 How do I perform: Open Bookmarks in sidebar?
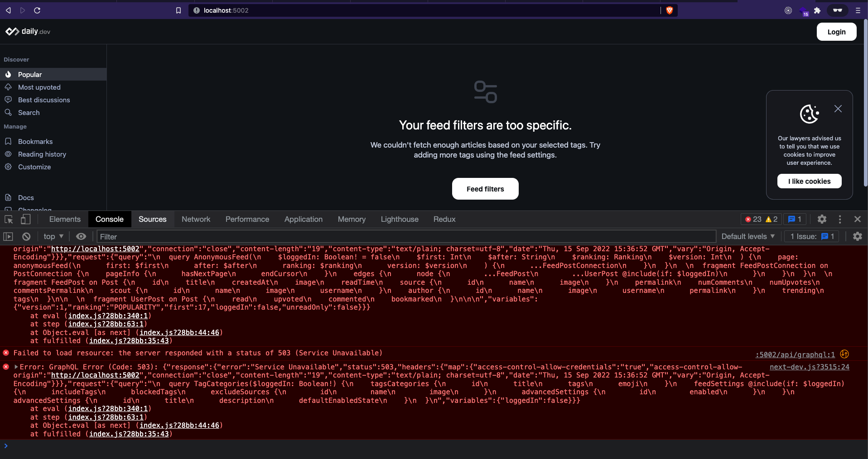click(x=53, y=141)
